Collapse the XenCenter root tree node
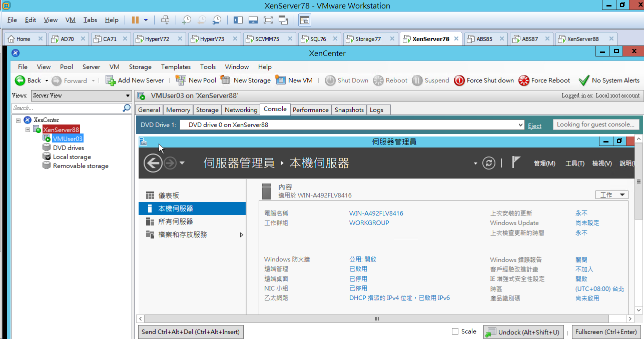The image size is (644, 339). (x=19, y=120)
